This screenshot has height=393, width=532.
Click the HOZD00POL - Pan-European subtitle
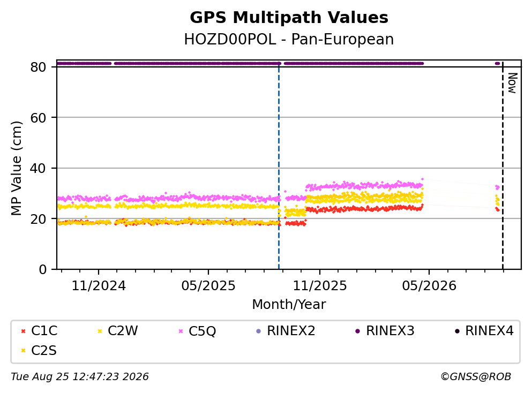tap(289, 39)
